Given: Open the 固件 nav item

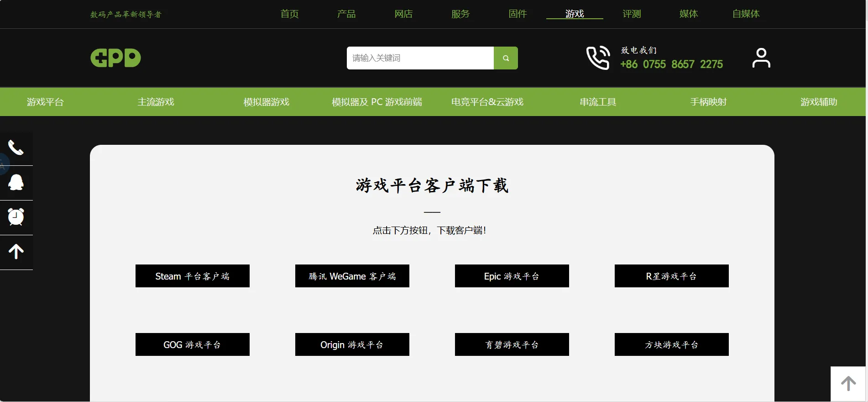Looking at the screenshot, I should coord(518,14).
